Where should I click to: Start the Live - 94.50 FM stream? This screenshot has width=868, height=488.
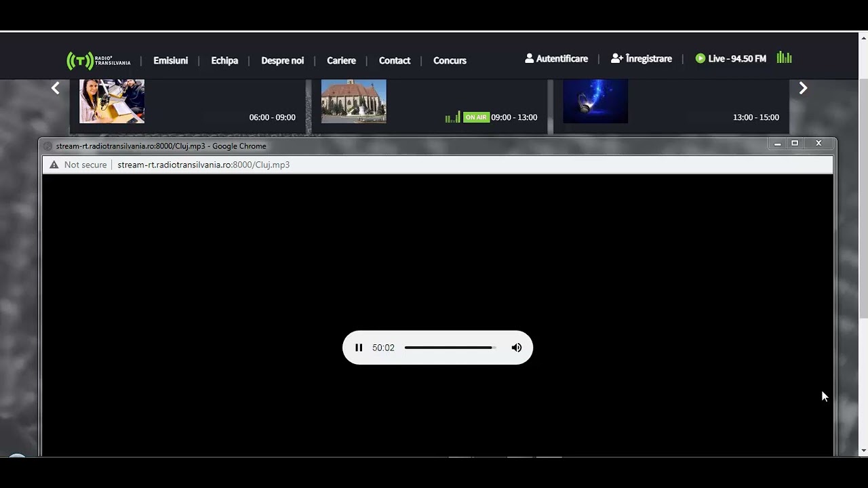point(730,58)
